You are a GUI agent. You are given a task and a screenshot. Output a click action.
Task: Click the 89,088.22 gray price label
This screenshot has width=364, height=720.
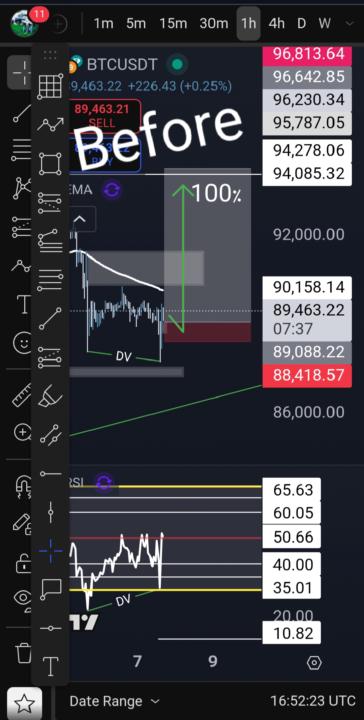307,352
